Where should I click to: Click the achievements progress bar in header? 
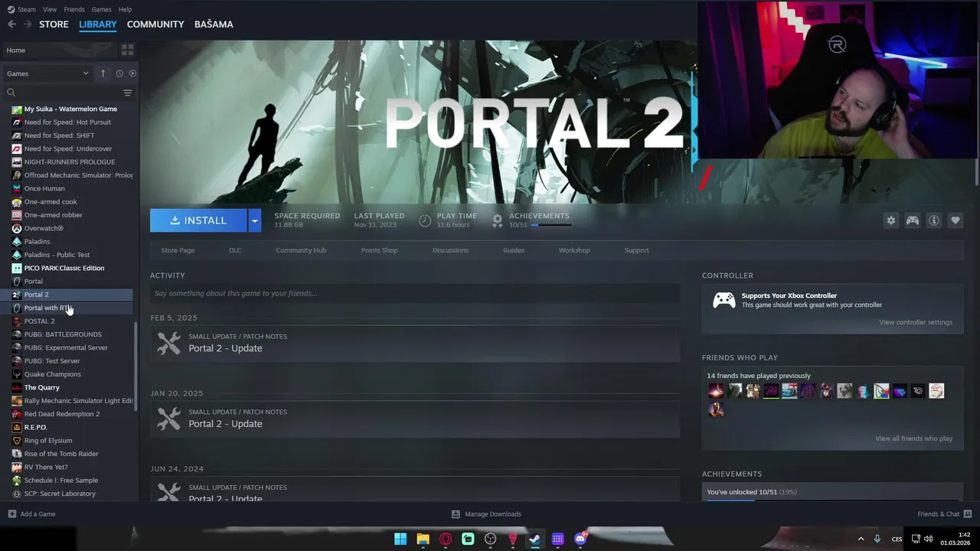(550, 225)
